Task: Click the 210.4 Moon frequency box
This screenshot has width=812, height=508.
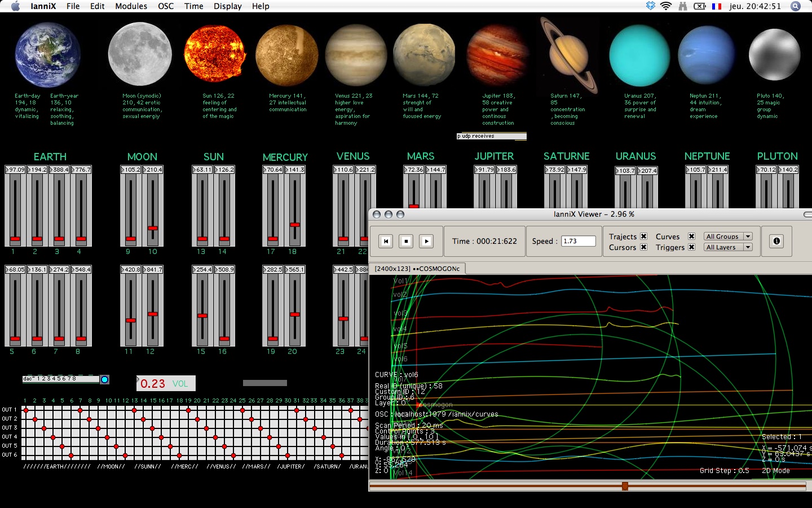Action: (x=152, y=169)
